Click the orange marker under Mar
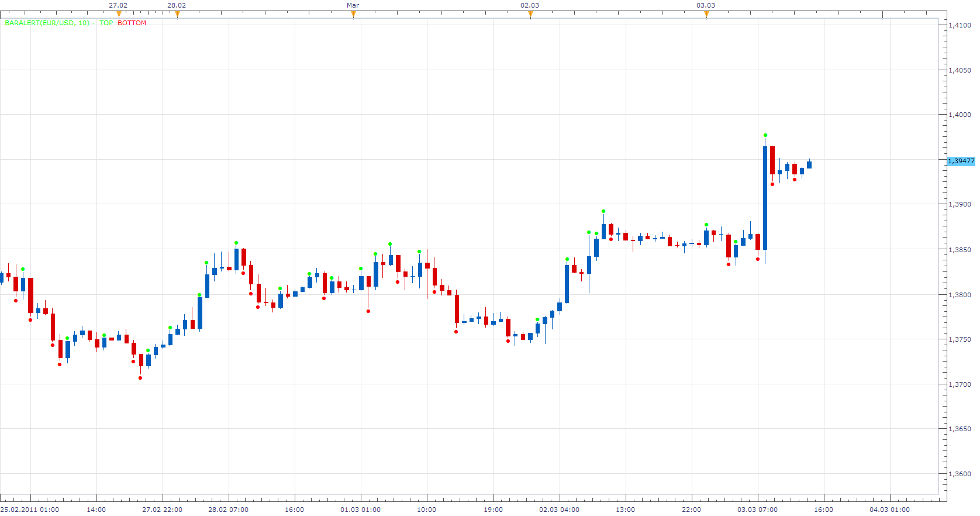This screenshot has width=980, height=516. (x=353, y=14)
